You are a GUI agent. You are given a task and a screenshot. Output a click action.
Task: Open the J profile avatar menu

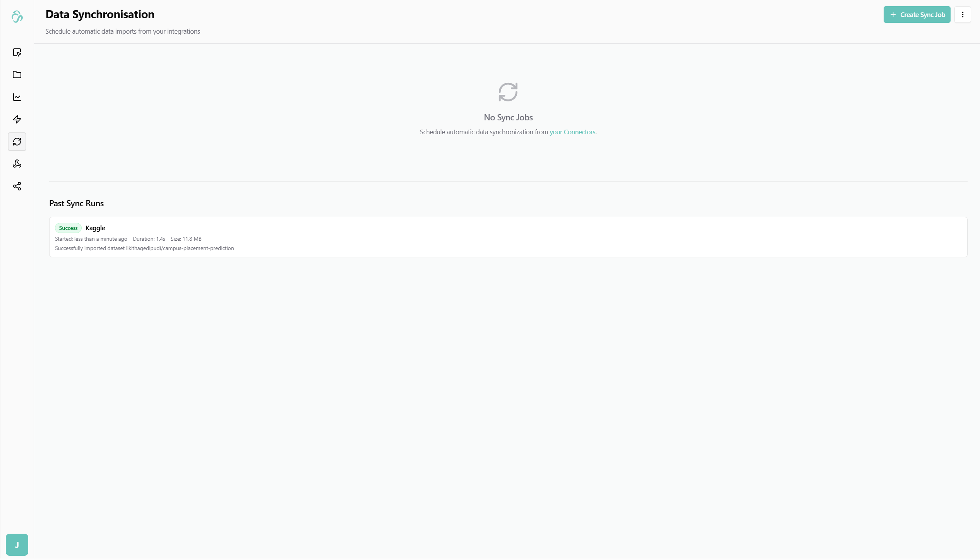pos(17,544)
